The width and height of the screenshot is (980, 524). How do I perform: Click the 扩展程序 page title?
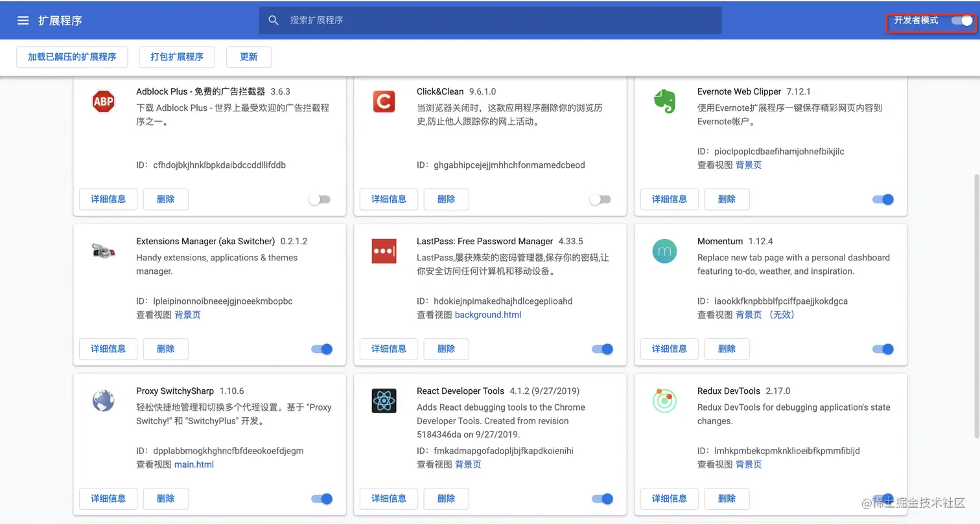60,21
